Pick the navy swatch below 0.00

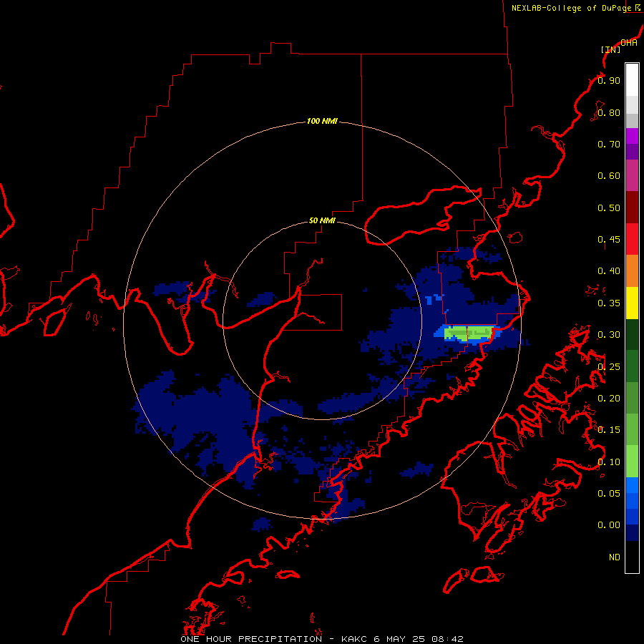coord(632,532)
